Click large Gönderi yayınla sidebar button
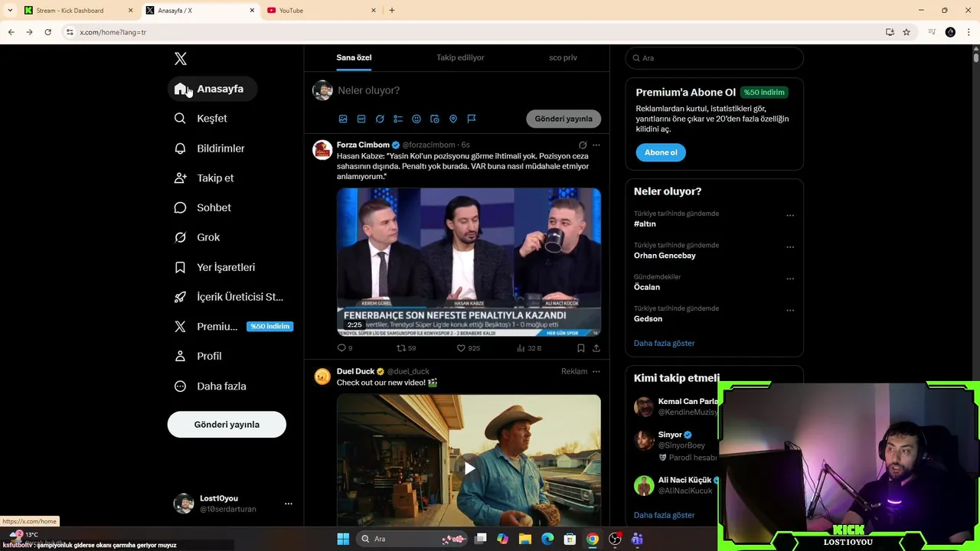Viewport: 980px width, 551px height. pos(227,425)
